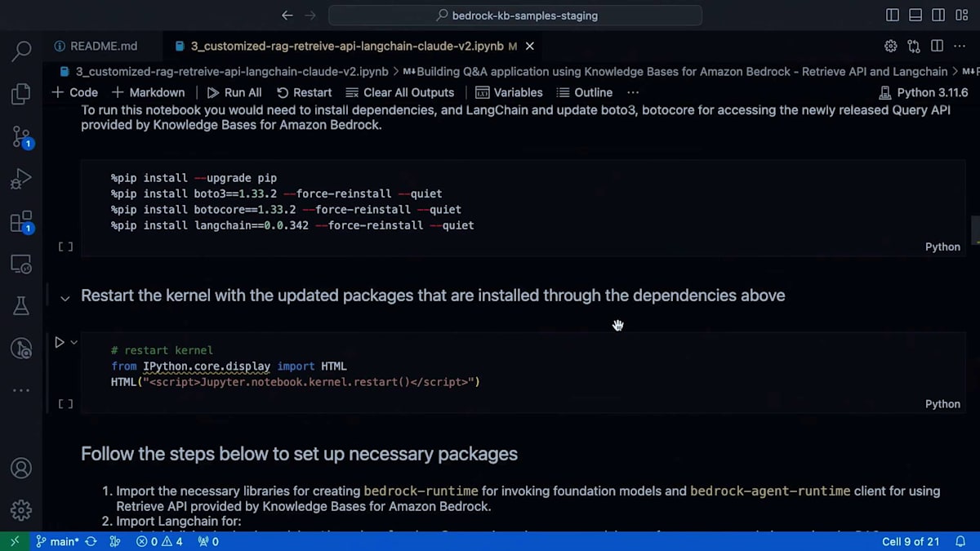Screen dimensions: 980x551
Task: Click the Follow the steps below heading
Action: click(299, 454)
